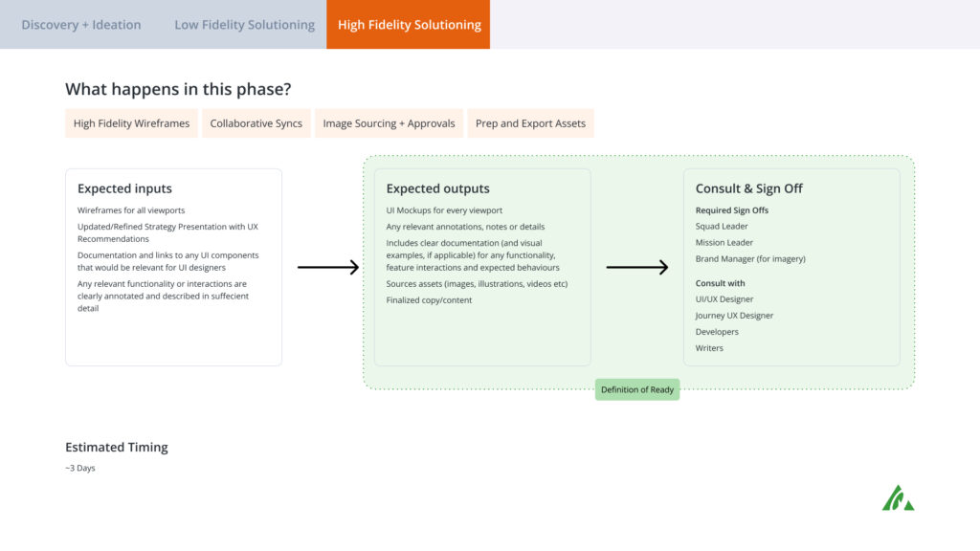
Task: Click the ~3 Days timing text
Action: pos(80,468)
